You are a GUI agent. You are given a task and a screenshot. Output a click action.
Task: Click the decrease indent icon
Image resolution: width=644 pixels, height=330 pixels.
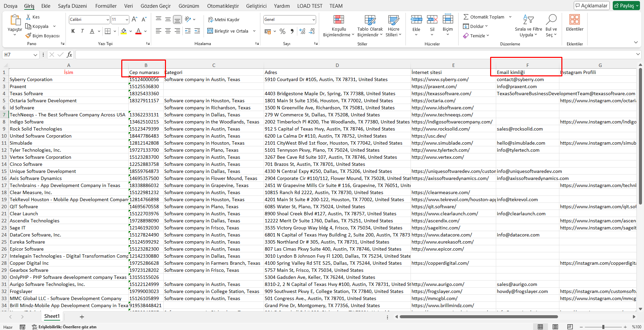[x=188, y=31]
